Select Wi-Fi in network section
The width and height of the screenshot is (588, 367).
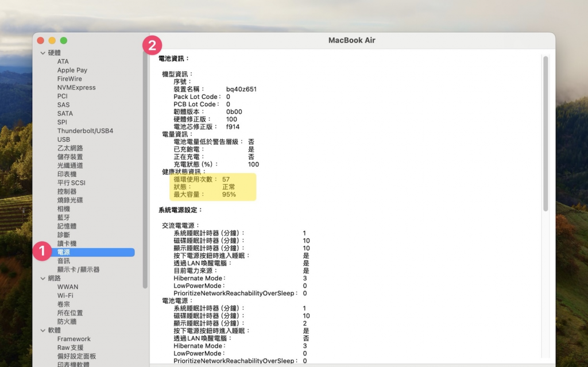(65, 295)
